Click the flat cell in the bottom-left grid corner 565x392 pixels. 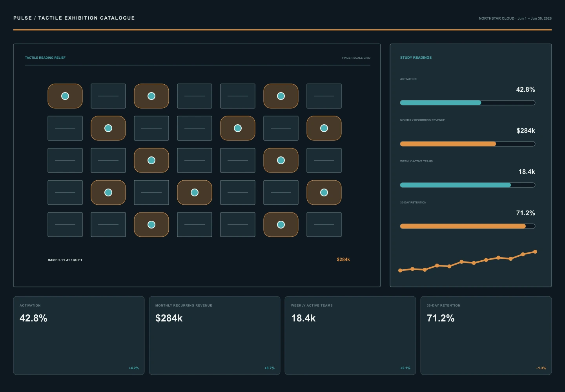click(x=65, y=225)
